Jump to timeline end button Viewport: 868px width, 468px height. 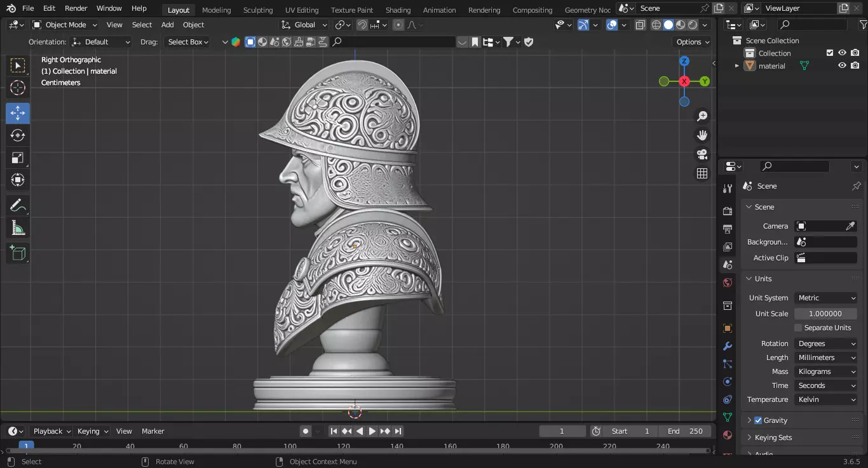point(398,431)
